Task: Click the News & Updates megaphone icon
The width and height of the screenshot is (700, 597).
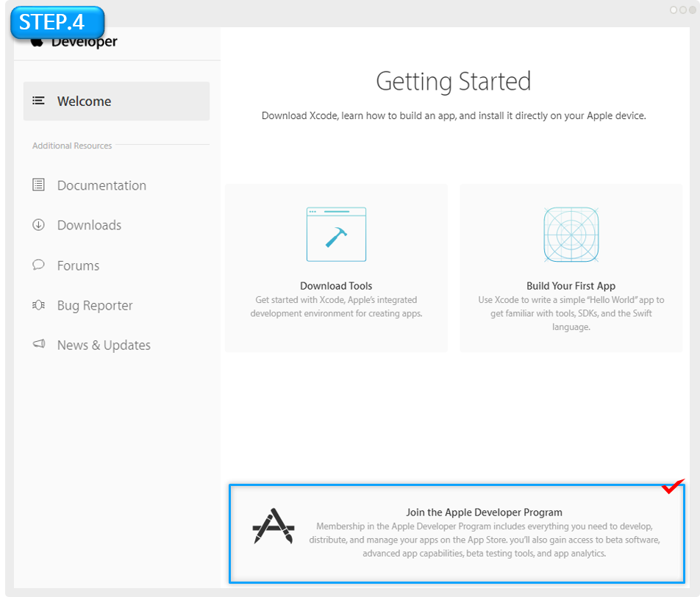Action: click(39, 345)
